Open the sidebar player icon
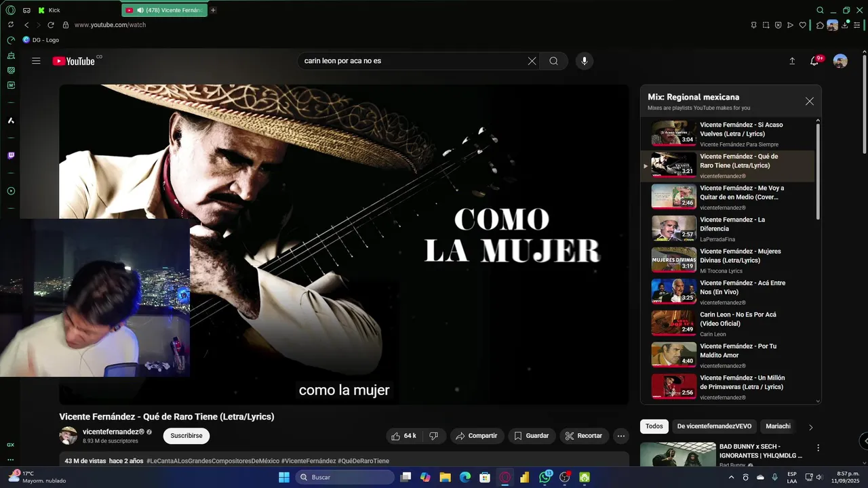 [x=11, y=191]
